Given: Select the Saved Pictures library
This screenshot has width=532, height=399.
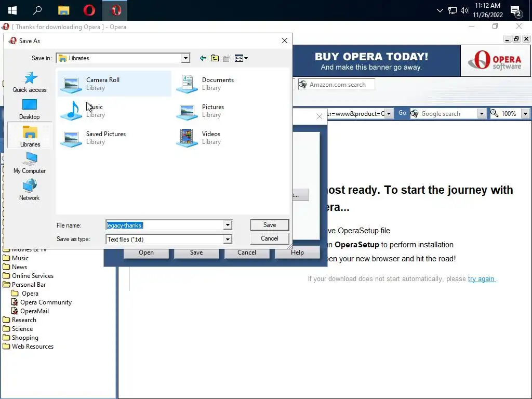Looking at the screenshot, I should click(93, 138).
